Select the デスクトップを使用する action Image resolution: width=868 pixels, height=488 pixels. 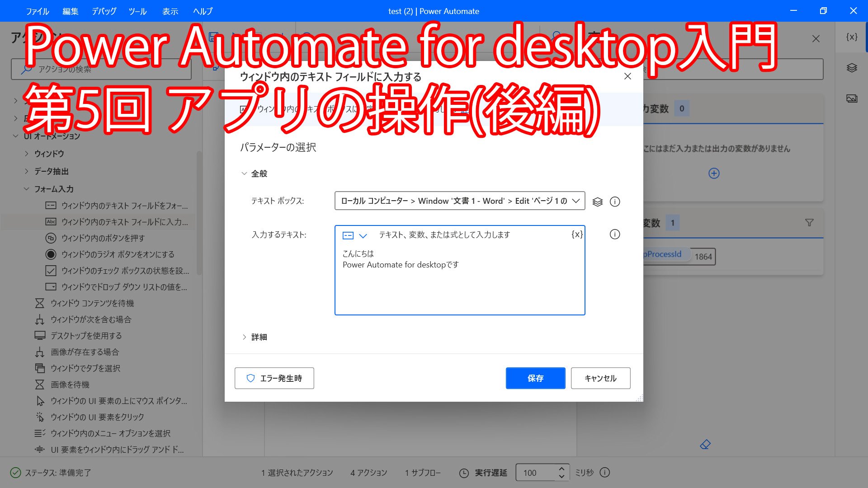click(79, 336)
